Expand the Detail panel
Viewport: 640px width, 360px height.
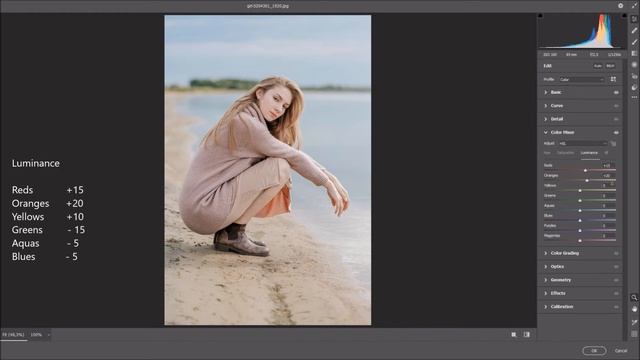(x=546, y=119)
